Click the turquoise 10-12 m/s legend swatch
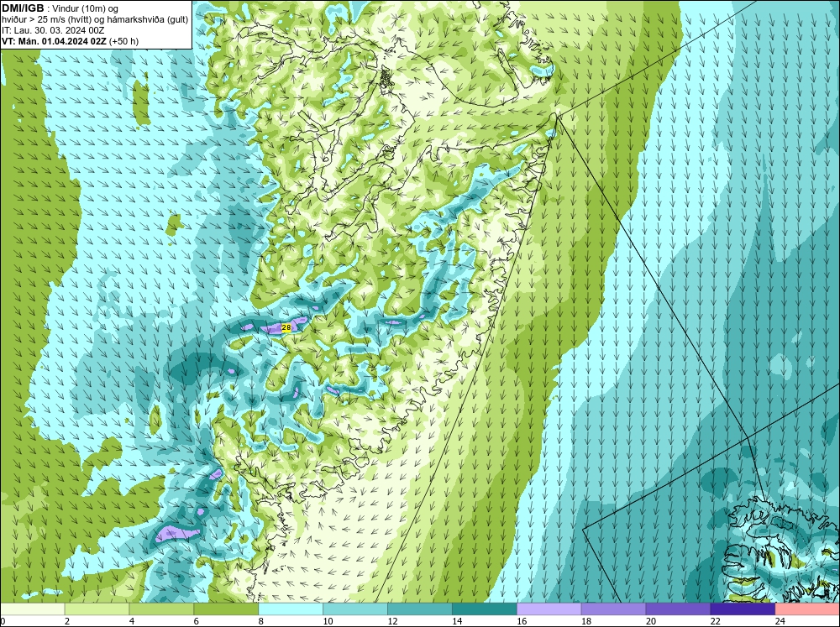 coord(355,609)
